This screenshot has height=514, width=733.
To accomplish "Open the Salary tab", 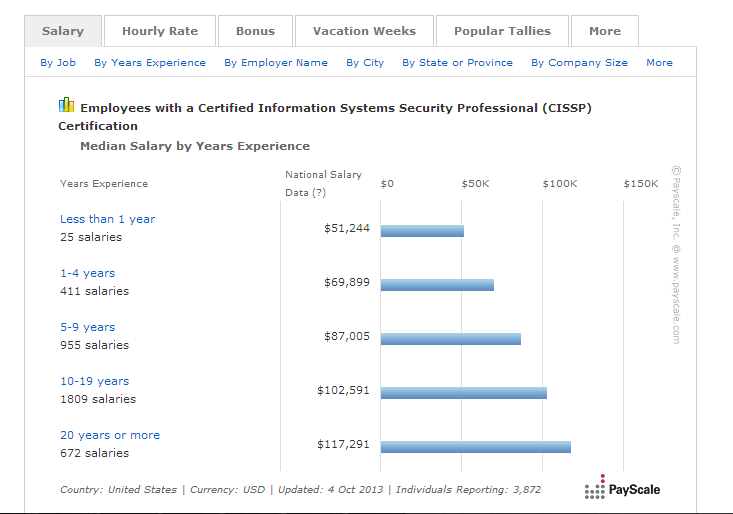I will tap(62, 31).
